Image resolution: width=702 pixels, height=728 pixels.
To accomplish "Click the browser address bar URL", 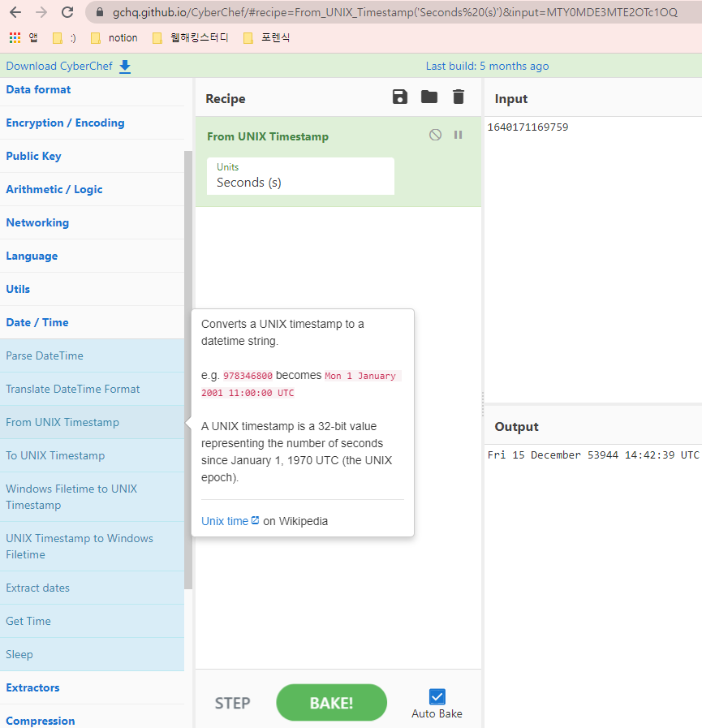I will pos(395,12).
